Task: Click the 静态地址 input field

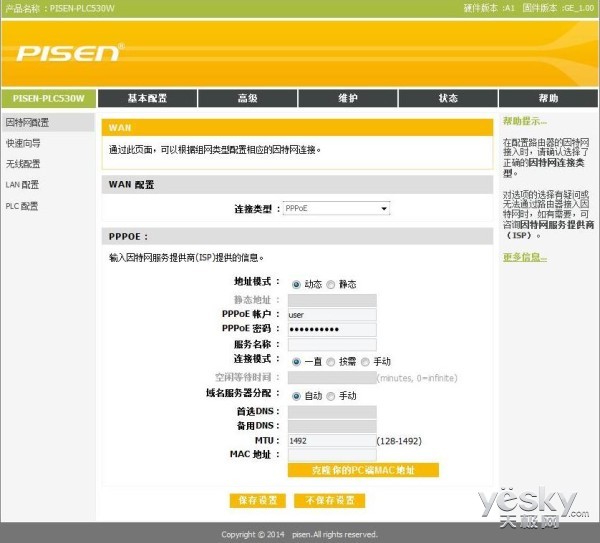Action: pyautogui.click(x=332, y=300)
